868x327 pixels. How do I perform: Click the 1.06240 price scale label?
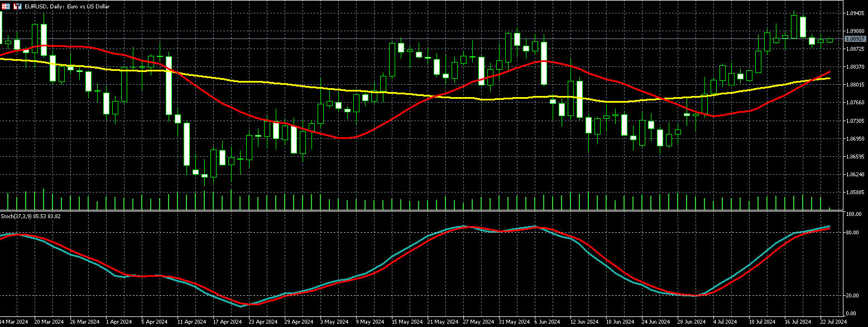point(855,175)
